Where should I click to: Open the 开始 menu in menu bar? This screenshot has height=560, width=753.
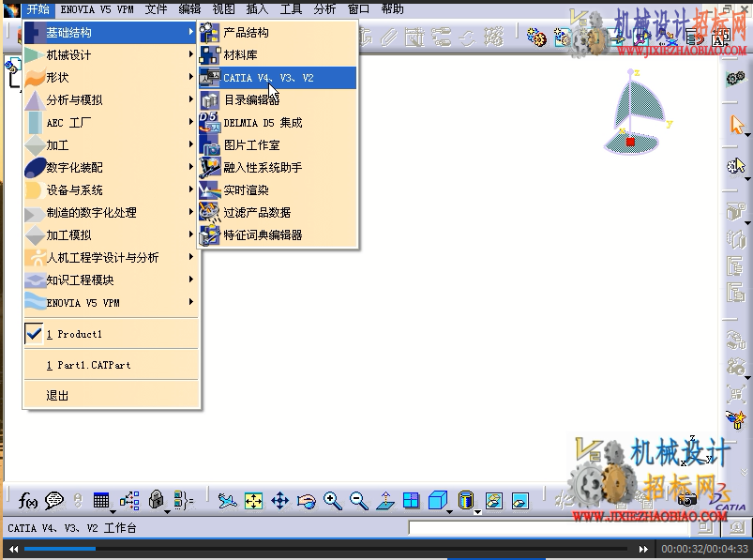[38, 9]
